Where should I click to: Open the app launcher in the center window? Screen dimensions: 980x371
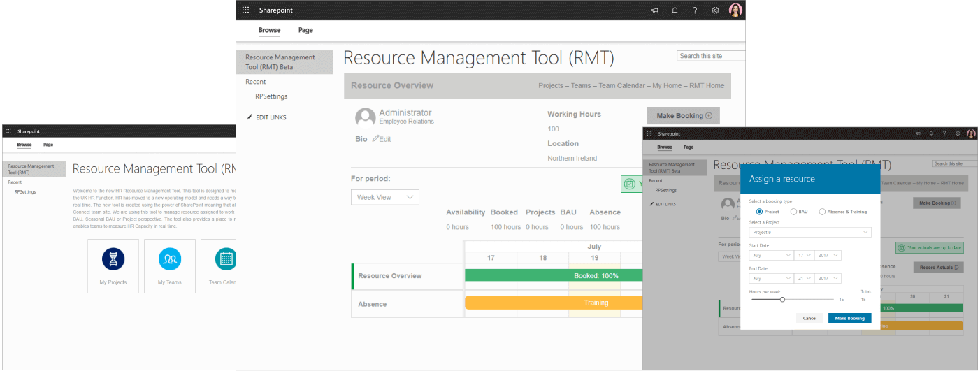245,10
